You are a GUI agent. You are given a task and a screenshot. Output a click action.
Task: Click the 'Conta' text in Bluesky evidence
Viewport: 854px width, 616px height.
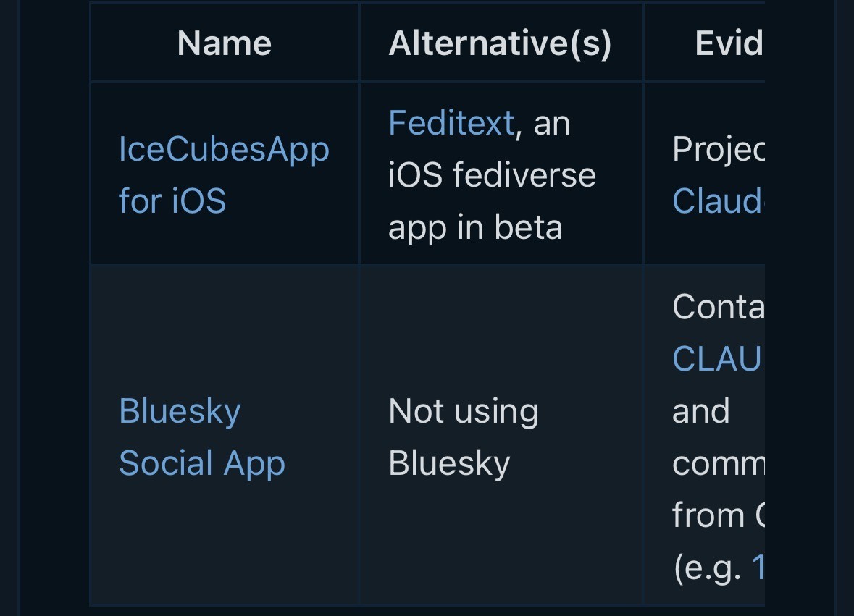pos(717,307)
